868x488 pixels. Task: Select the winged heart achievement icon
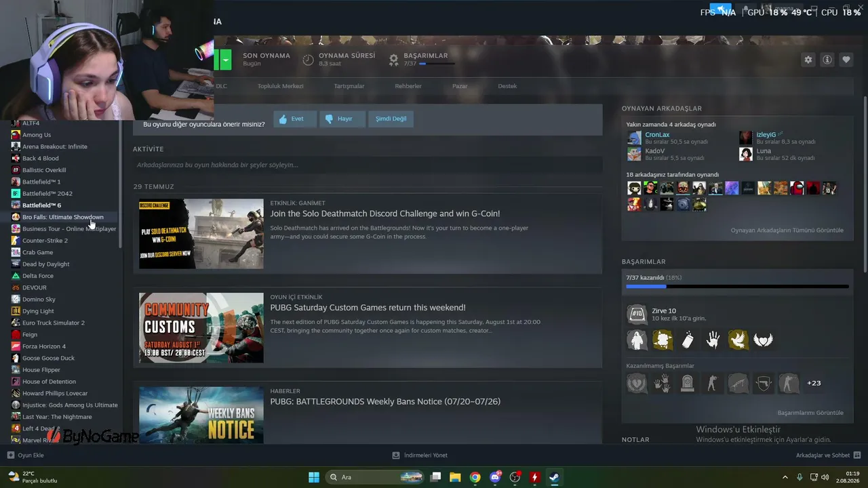coord(763,340)
